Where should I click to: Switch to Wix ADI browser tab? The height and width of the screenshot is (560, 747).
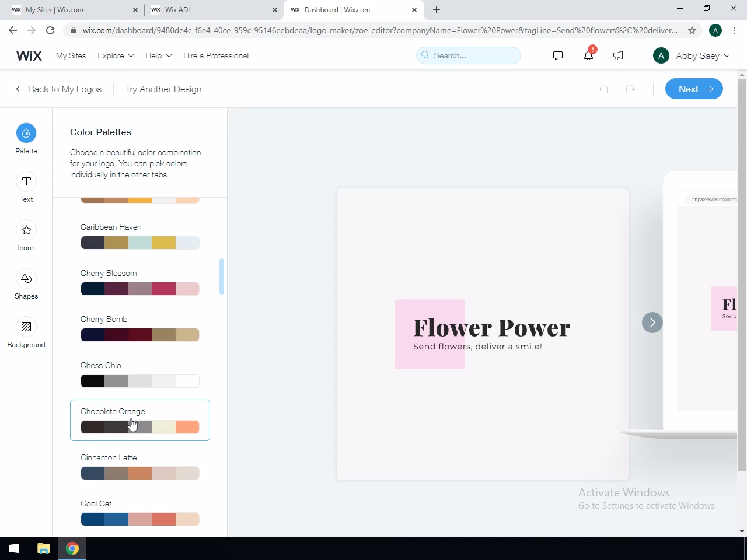coord(213,10)
